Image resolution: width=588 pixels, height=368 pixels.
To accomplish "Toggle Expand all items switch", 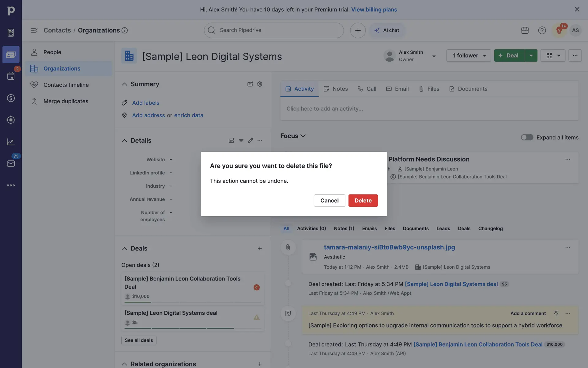I will point(527,137).
